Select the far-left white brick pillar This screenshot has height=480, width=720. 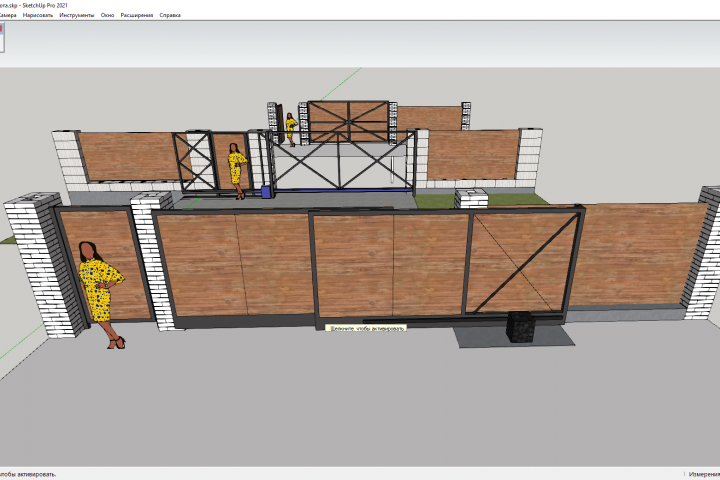(43, 265)
